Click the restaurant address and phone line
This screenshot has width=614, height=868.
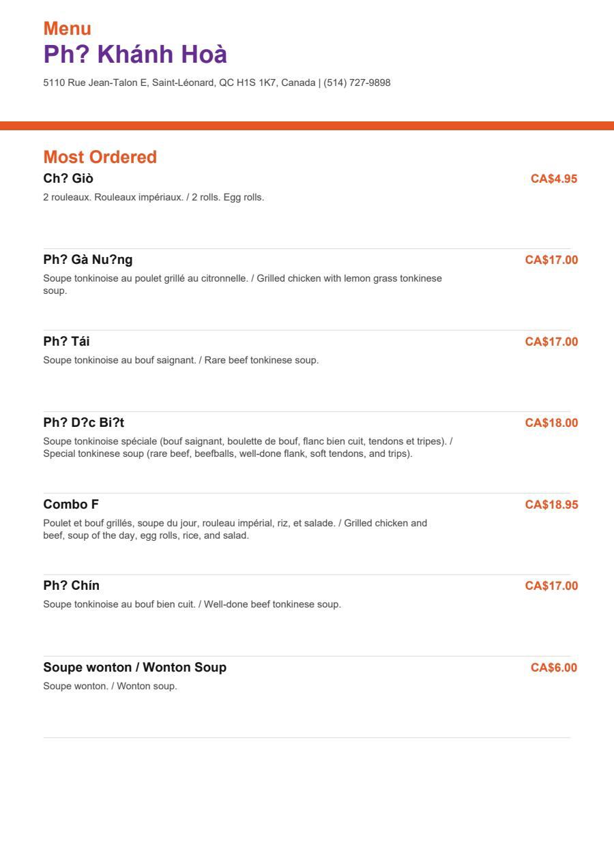click(217, 83)
